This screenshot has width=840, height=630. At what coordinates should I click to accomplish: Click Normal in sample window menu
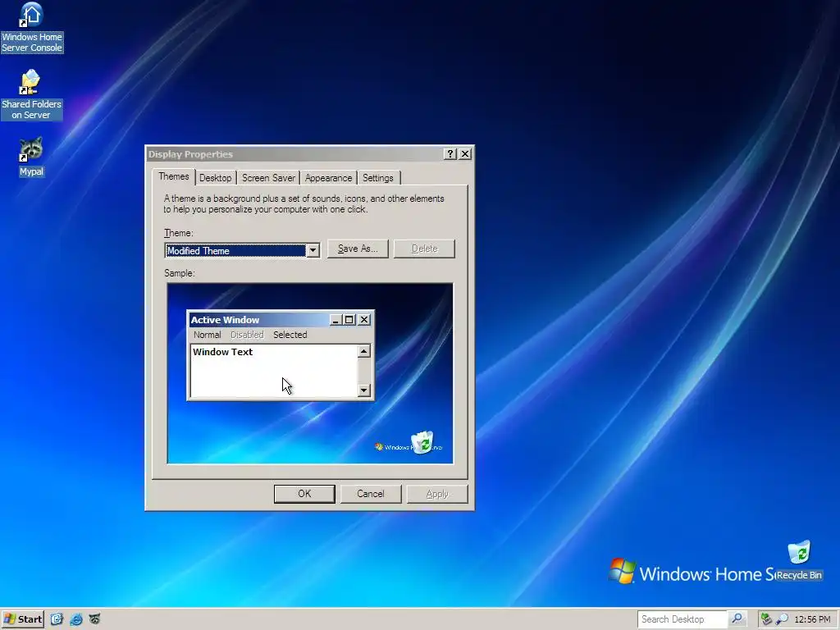(x=208, y=335)
